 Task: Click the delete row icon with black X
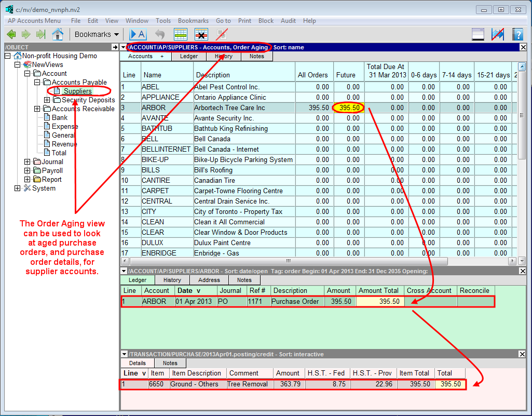(201, 34)
